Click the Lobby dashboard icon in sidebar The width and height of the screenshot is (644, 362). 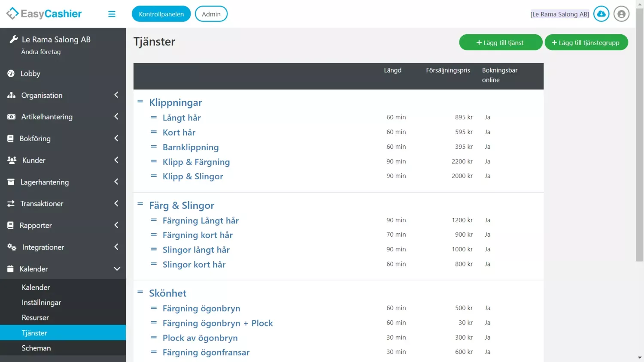(x=11, y=73)
